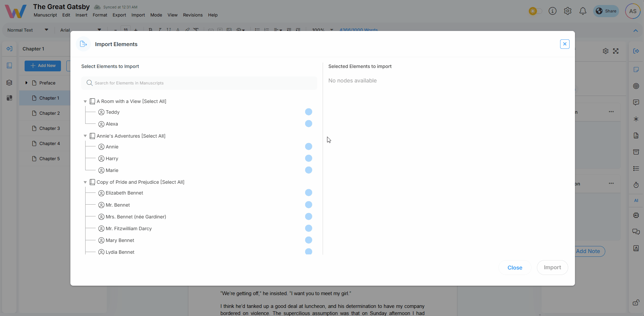Expand the Preface chapter arrow
This screenshot has width=644, height=316.
coord(26,83)
